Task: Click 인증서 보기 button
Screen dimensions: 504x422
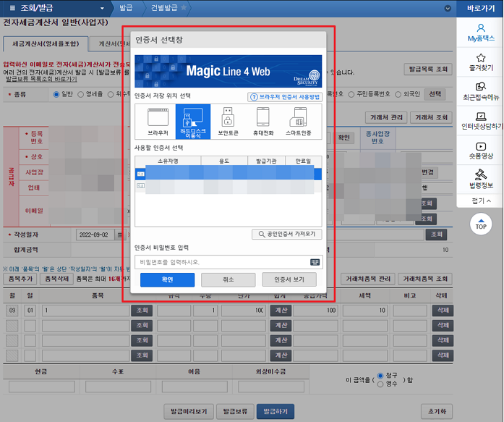Action: [x=289, y=279]
